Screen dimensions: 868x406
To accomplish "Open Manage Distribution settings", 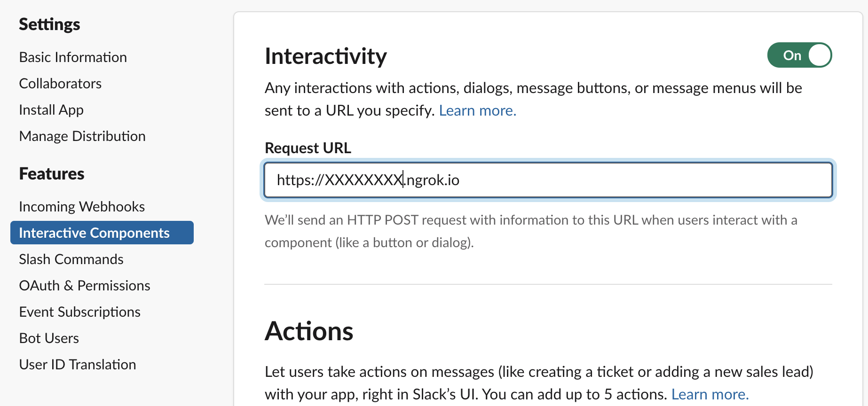I will click(x=82, y=136).
